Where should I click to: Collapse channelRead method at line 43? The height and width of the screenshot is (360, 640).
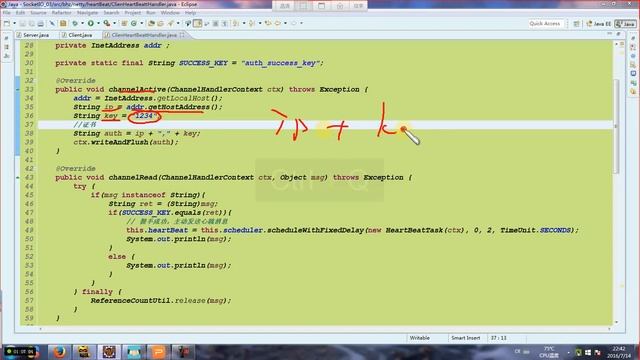18,178
